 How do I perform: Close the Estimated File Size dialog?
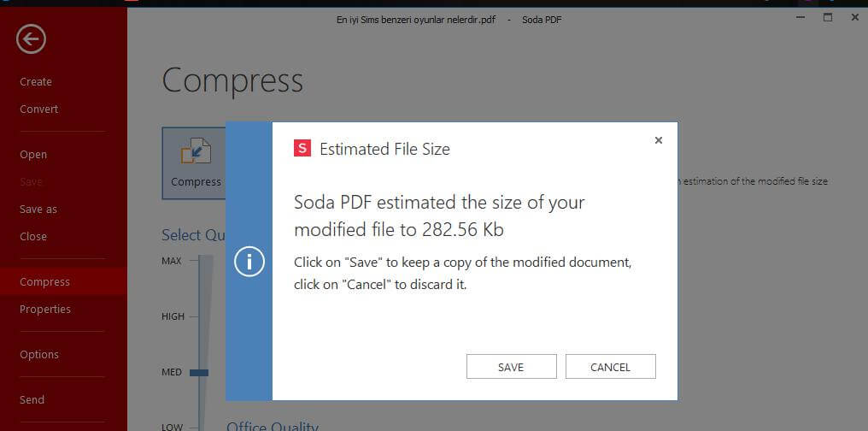click(658, 140)
